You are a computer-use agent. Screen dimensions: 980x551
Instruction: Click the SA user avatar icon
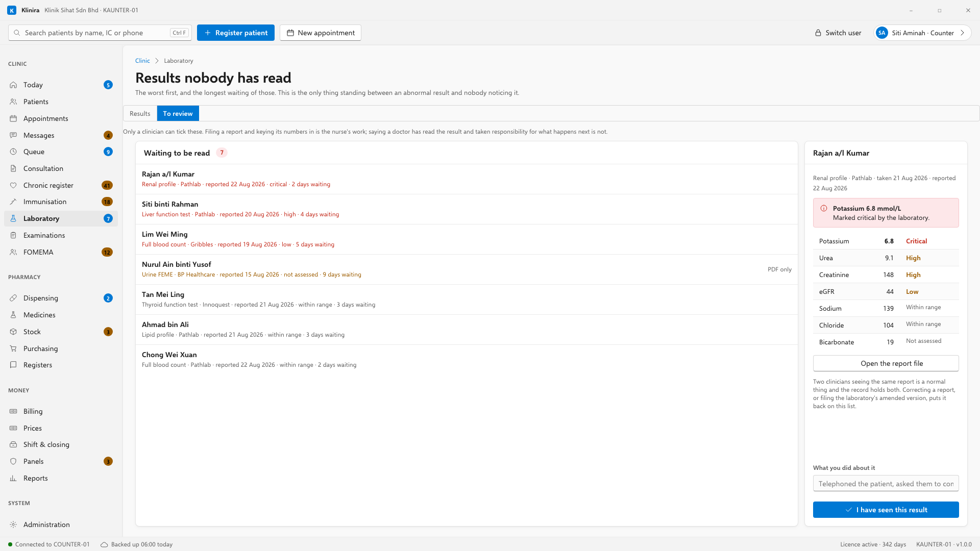[881, 33]
